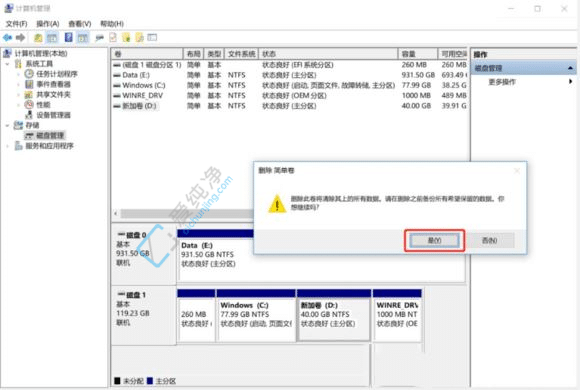Select the 设备管理器 tree item
This screenshot has height=390, width=580.
[x=53, y=115]
